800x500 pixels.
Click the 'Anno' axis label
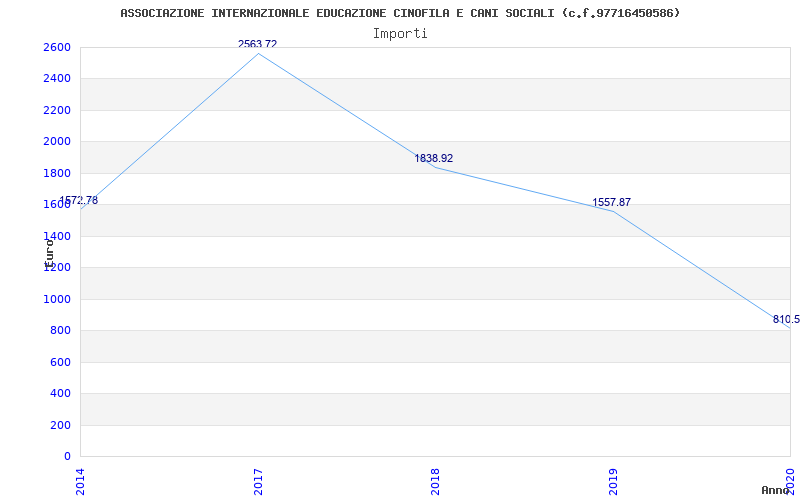(x=775, y=490)
